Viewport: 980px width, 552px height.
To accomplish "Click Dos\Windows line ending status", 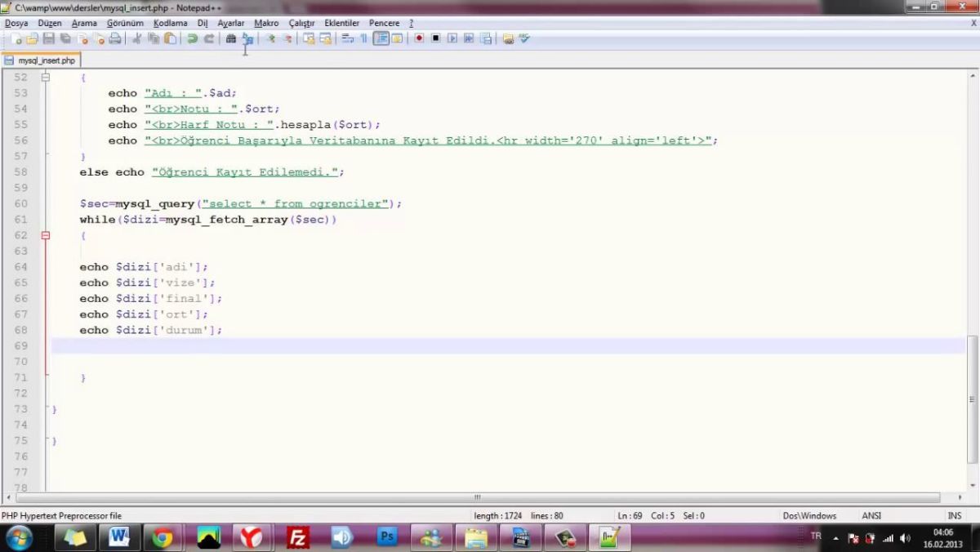I will click(x=809, y=516).
